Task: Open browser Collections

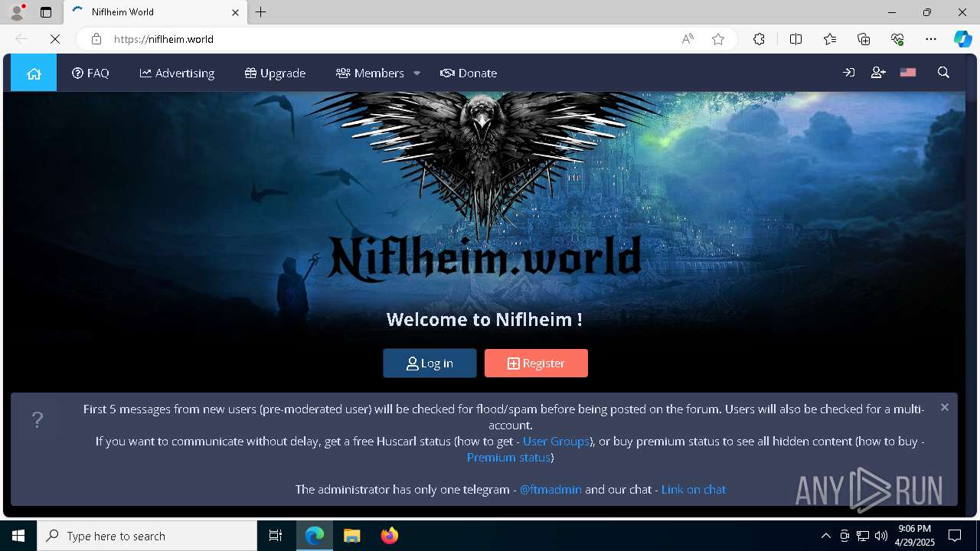Action: click(864, 39)
